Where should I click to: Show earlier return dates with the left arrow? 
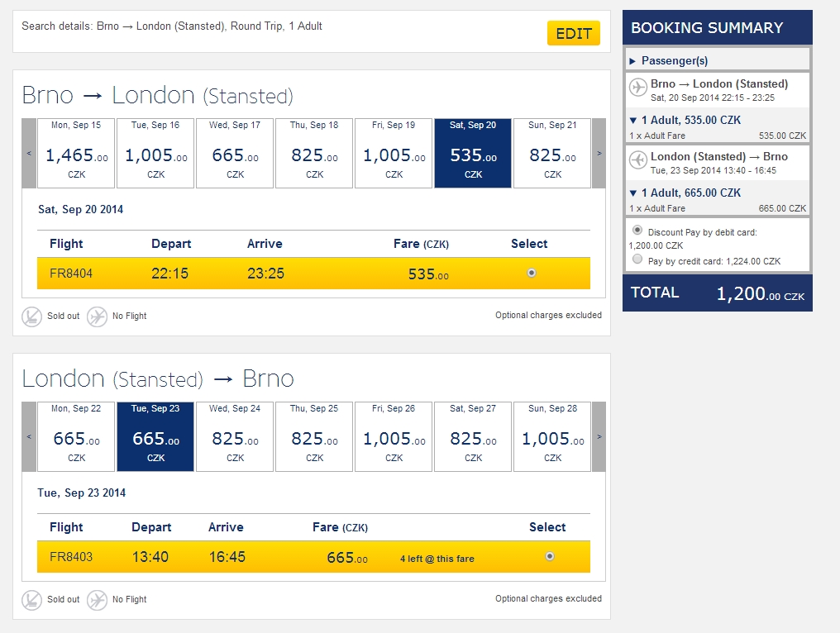tap(29, 436)
